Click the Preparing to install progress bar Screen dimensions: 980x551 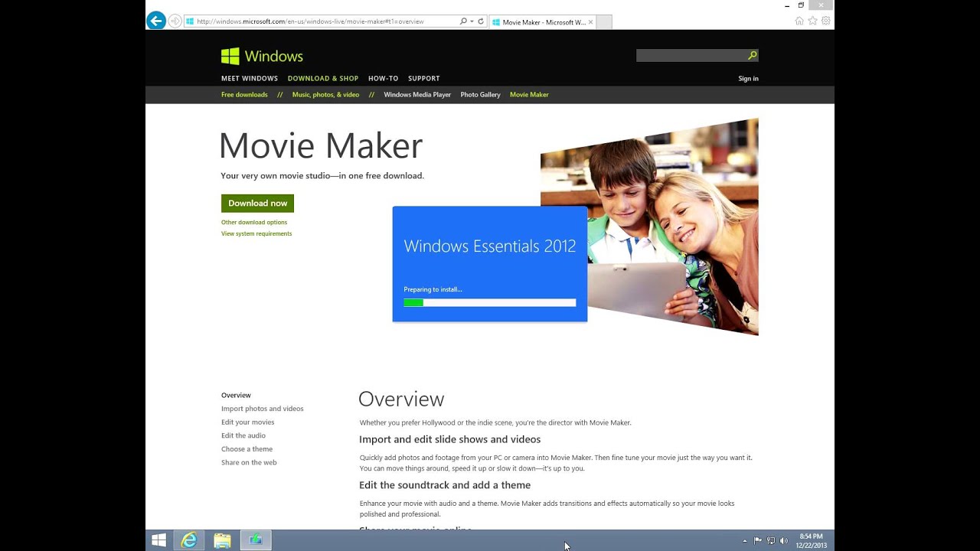point(489,302)
